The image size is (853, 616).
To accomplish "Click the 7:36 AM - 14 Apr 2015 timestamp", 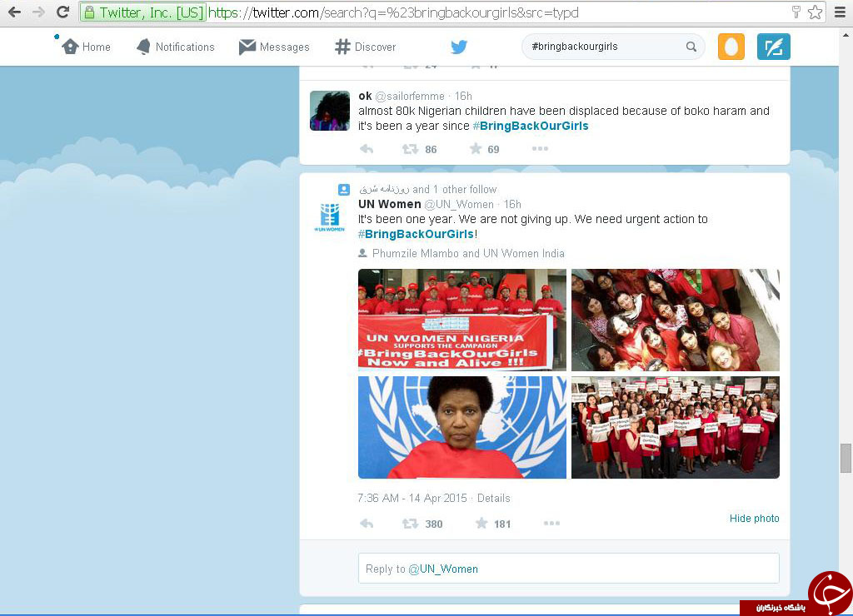I will [412, 498].
